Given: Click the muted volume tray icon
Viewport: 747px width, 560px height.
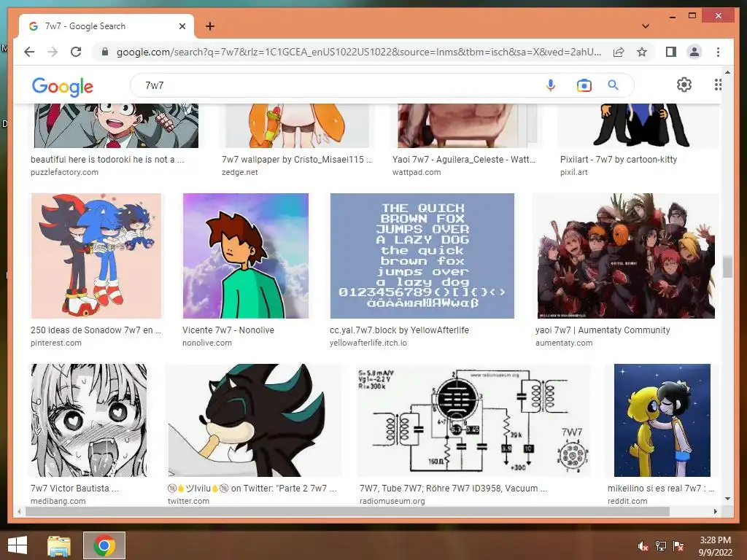Looking at the screenshot, I should [x=643, y=546].
